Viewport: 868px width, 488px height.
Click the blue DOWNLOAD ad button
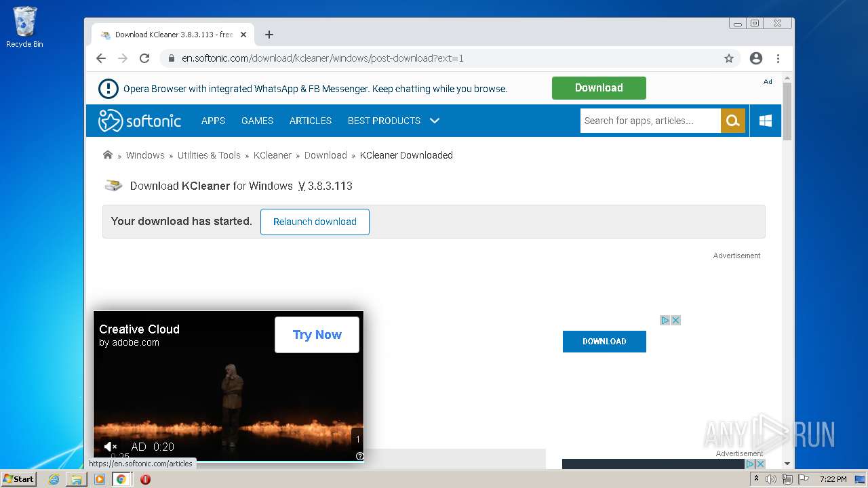pos(604,342)
